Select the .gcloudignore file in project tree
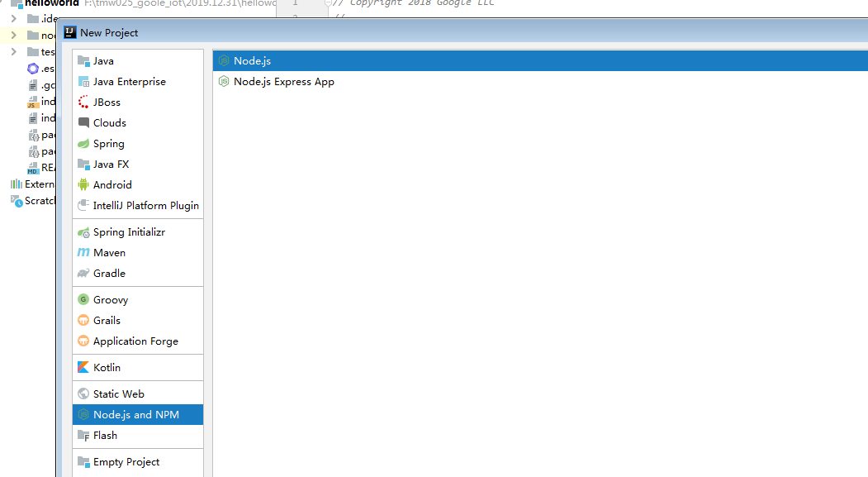Viewport: 868px width, 477px height. click(x=42, y=85)
